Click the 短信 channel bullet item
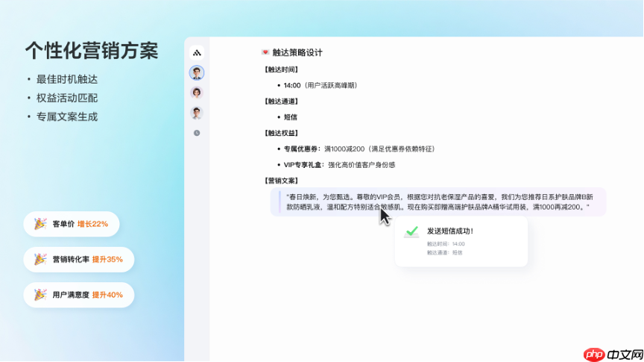The height and width of the screenshot is (362, 644). [x=291, y=117]
